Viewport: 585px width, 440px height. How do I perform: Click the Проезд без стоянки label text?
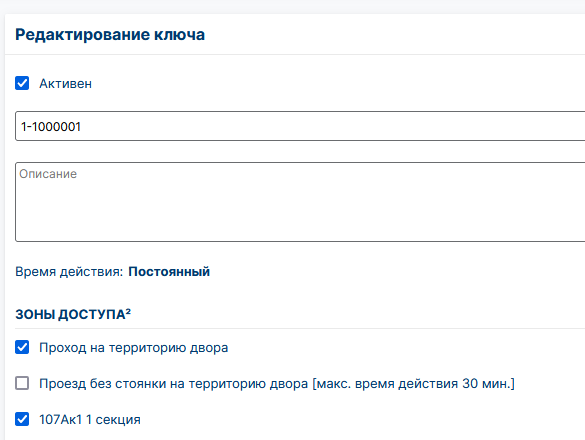(x=173, y=384)
